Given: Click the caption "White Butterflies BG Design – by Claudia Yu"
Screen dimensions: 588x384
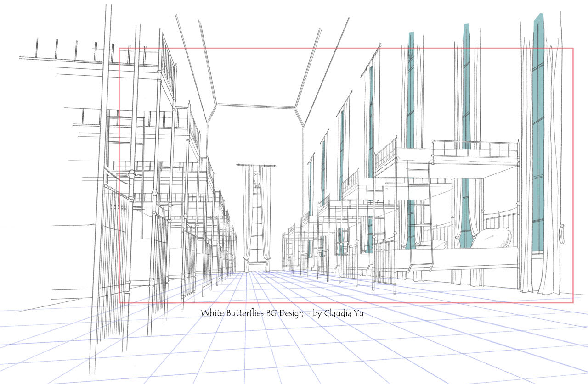Looking at the screenshot, I should pos(283,313).
